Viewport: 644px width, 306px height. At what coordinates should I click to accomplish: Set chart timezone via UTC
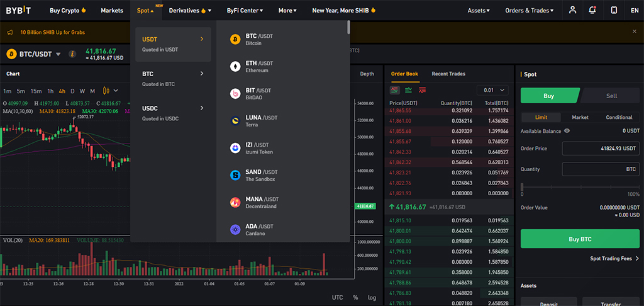coord(338,297)
